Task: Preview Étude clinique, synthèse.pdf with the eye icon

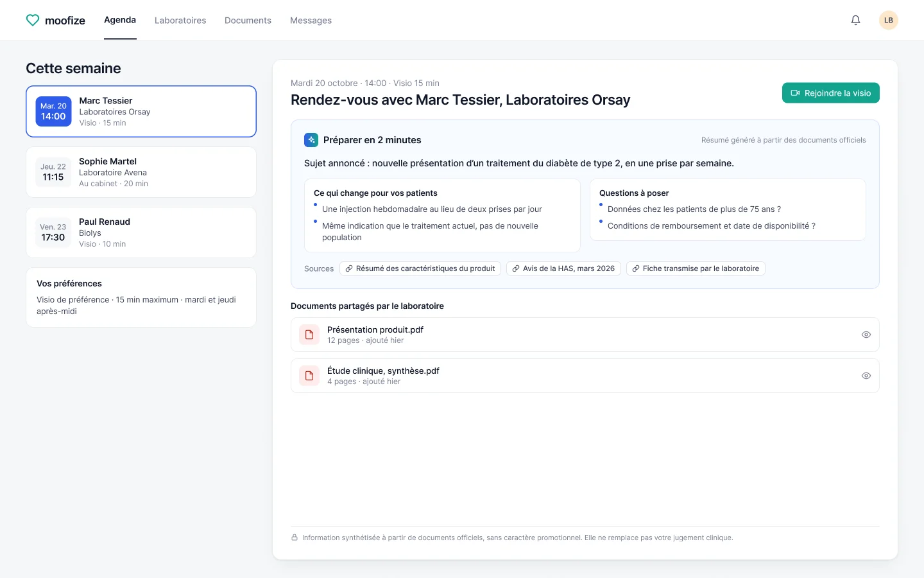Action: (x=866, y=376)
